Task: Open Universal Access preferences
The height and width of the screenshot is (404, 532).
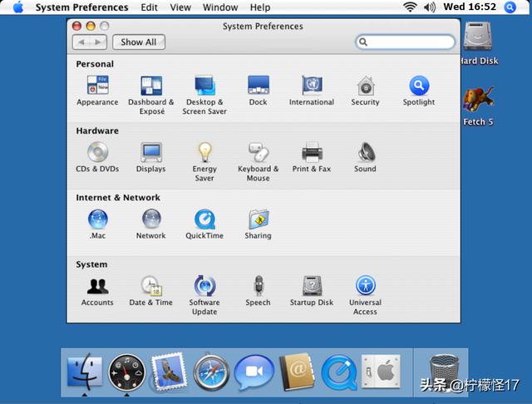Action: 365,287
